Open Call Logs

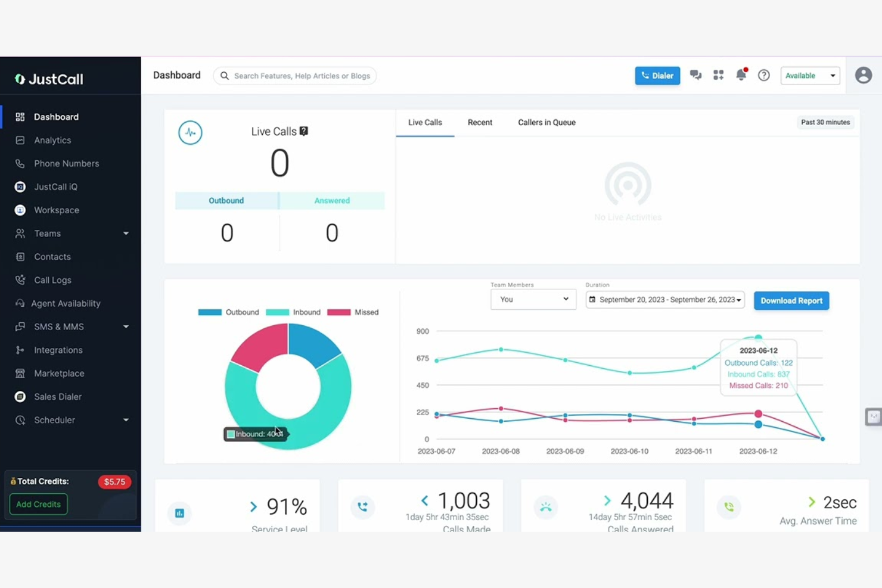(x=52, y=280)
